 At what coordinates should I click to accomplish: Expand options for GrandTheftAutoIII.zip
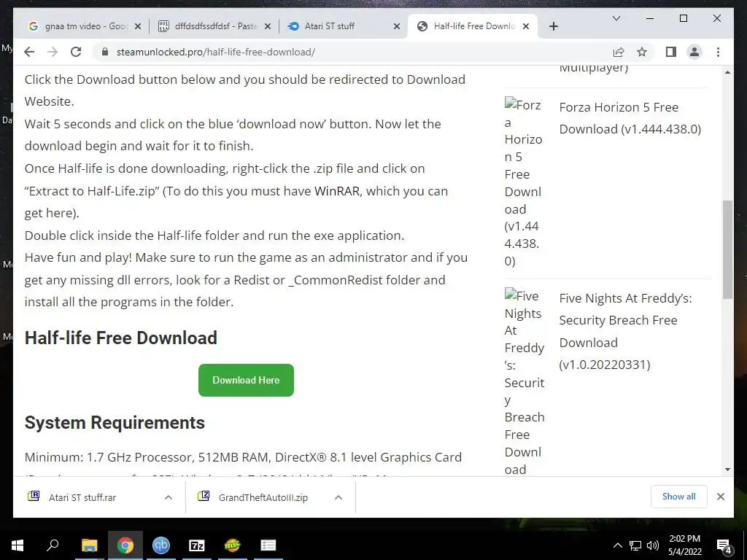click(x=338, y=497)
